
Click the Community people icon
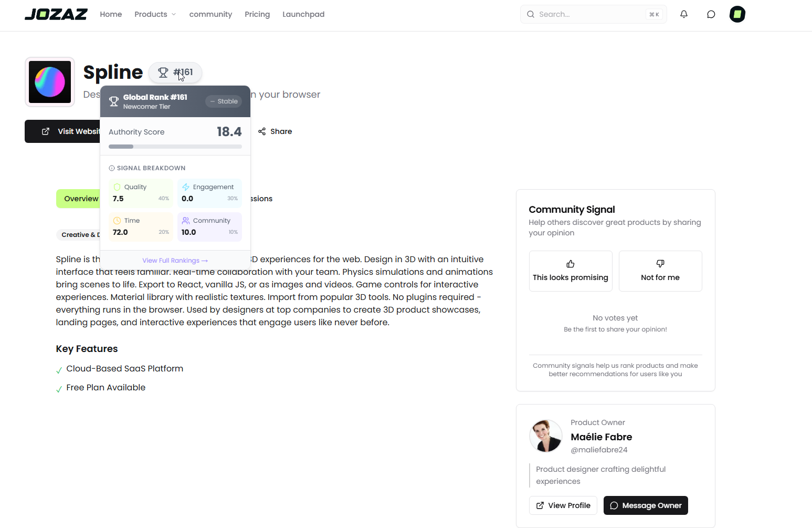click(185, 220)
